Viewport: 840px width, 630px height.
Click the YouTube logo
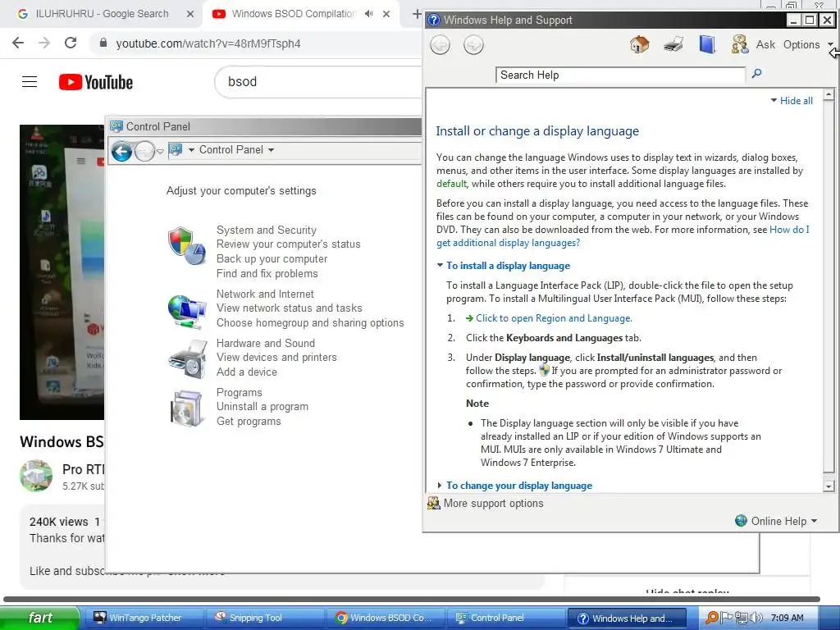96,82
